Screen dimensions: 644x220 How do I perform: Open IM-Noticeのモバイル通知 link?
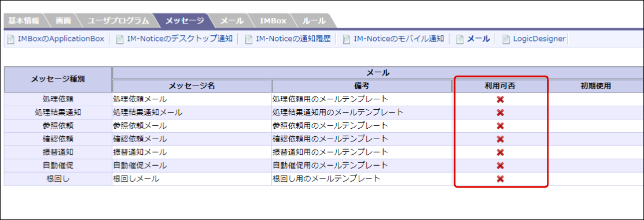pos(399,39)
